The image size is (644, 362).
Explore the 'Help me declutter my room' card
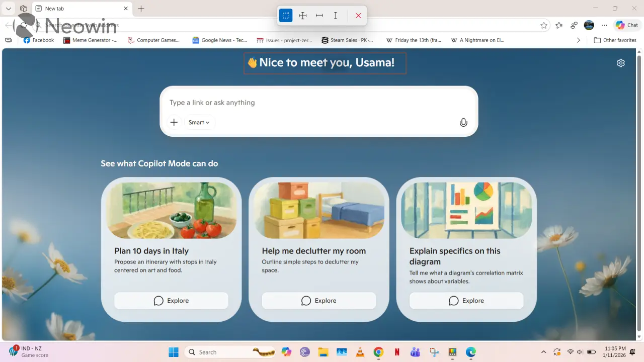319,301
